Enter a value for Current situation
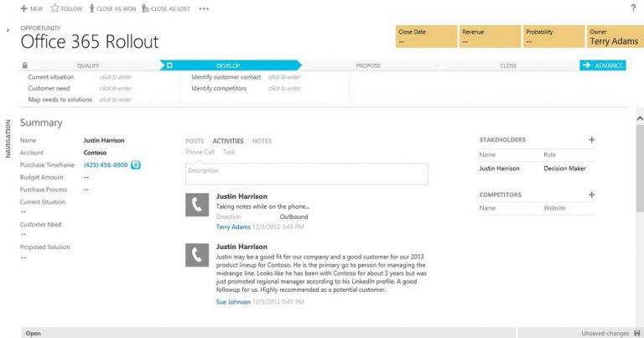The width and height of the screenshot is (644, 338). (116, 77)
